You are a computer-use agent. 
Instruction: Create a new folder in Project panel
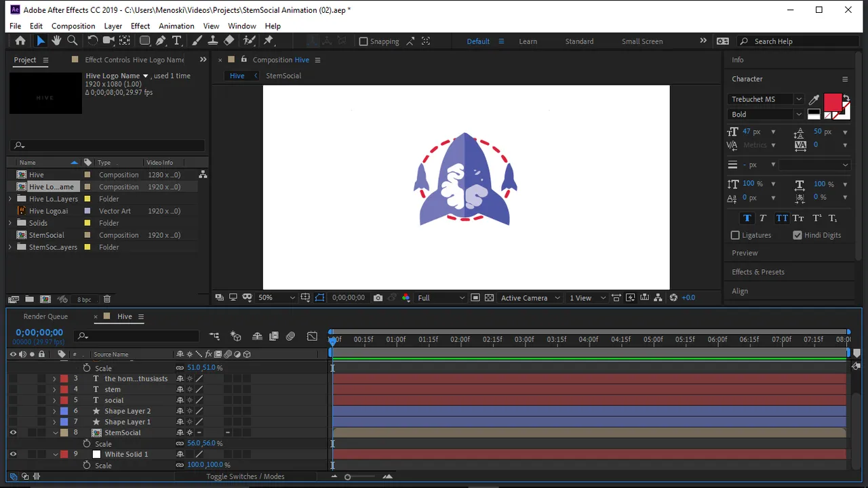[29, 299]
